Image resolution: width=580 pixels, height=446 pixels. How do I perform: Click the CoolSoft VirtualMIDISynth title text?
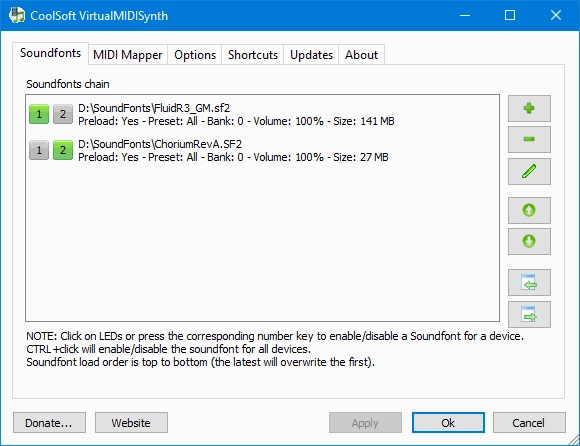point(99,16)
